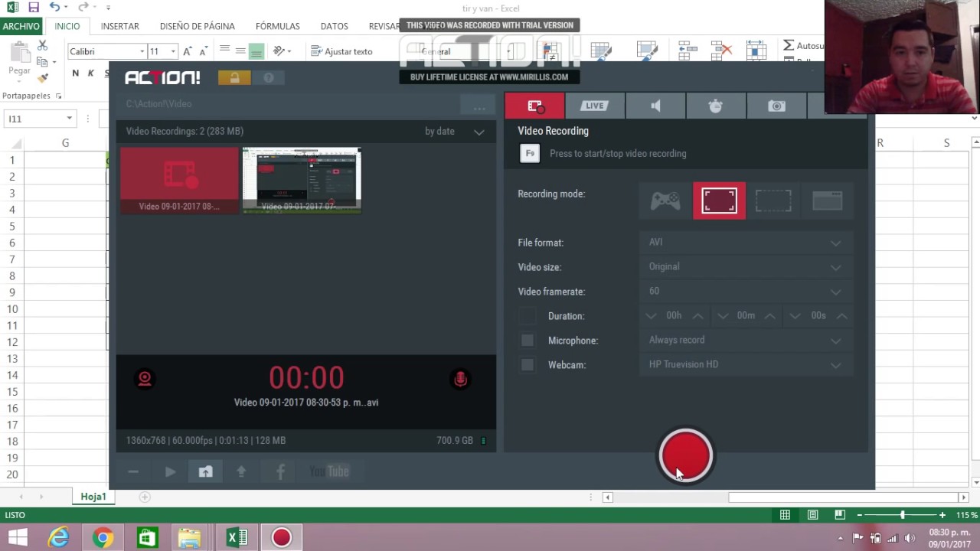The height and width of the screenshot is (551, 980).
Task: Select the red selected video recording thumbnail
Action: (179, 181)
